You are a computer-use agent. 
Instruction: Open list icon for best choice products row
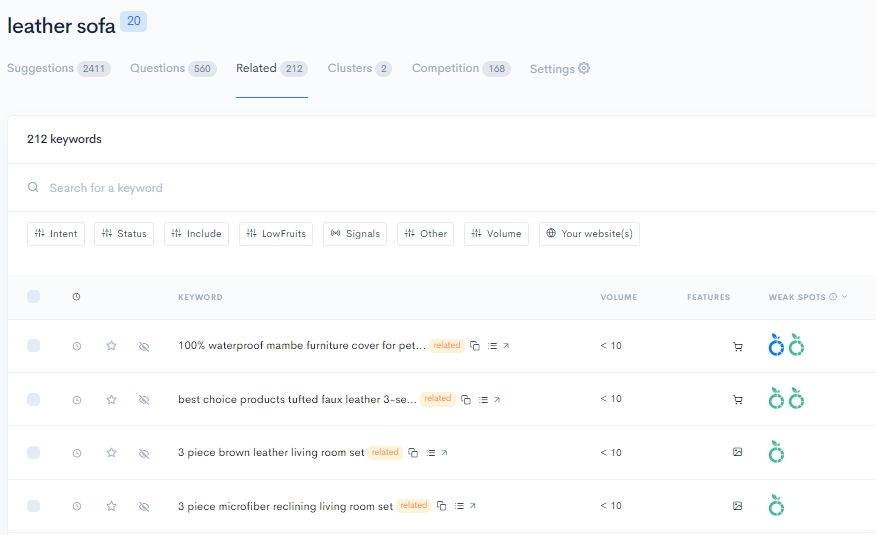pos(483,399)
